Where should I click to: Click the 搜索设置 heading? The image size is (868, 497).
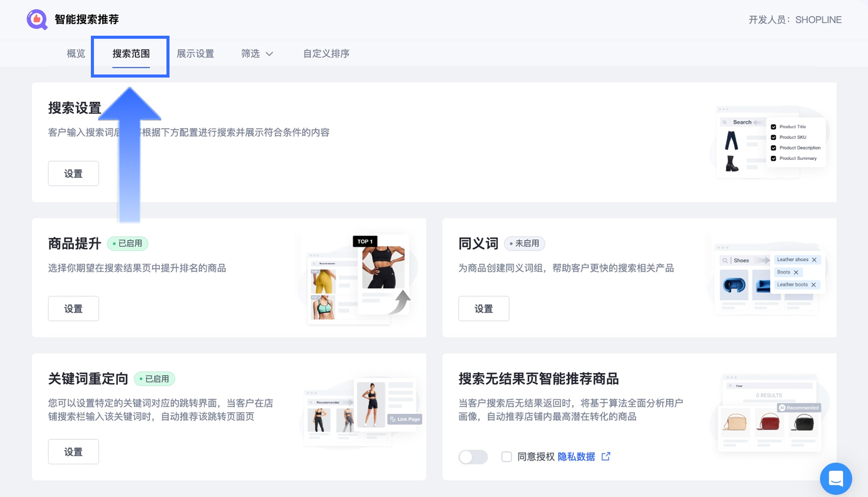pos(75,108)
